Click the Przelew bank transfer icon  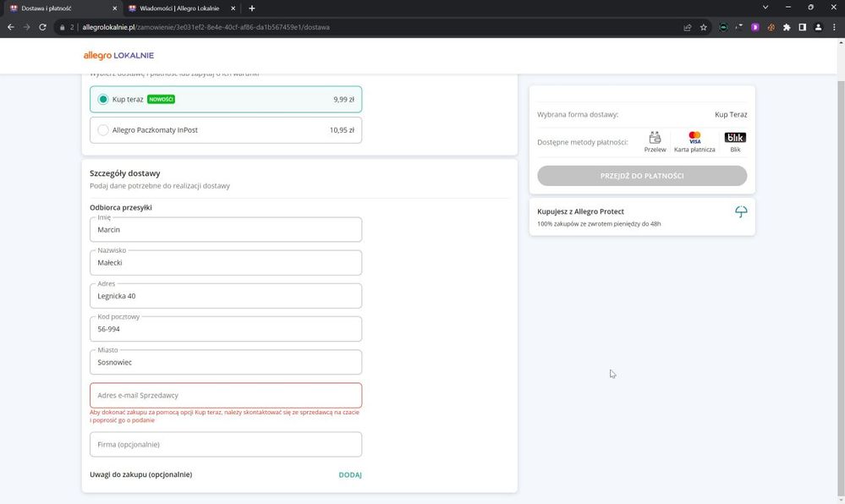pyautogui.click(x=655, y=137)
